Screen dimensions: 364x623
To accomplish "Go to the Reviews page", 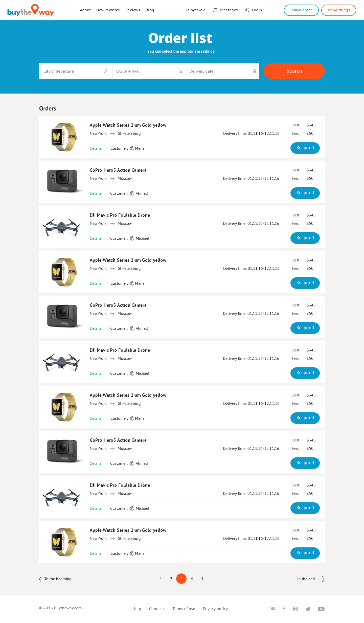I will 132,10.
